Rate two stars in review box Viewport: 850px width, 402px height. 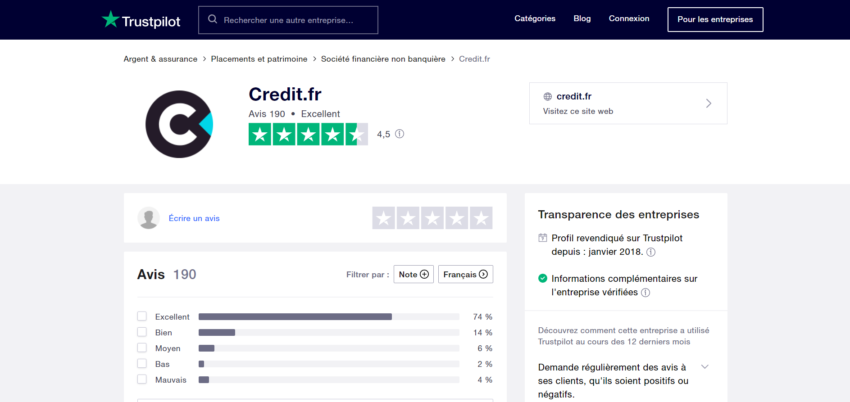point(408,218)
